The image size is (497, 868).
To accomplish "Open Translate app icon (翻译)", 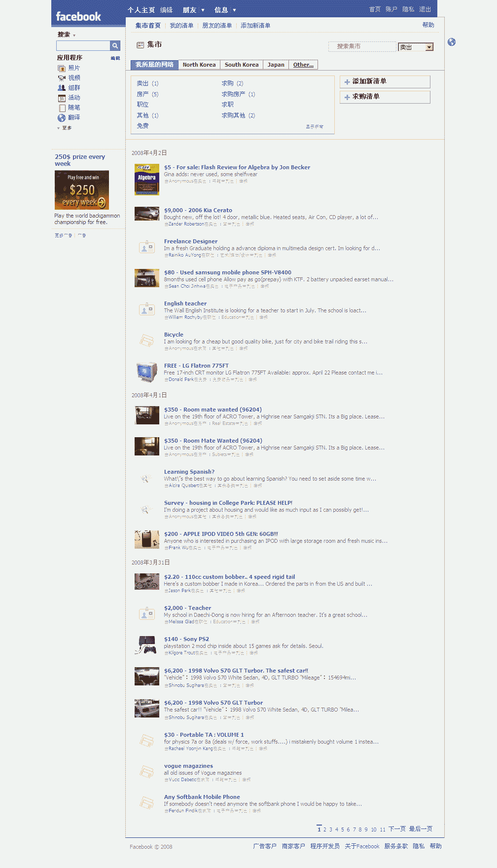I will [62, 117].
